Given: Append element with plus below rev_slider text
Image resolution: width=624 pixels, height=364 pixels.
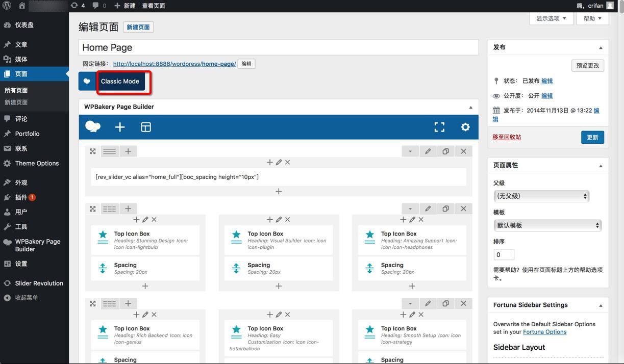Looking at the screenshot, I should click(279, 191).
